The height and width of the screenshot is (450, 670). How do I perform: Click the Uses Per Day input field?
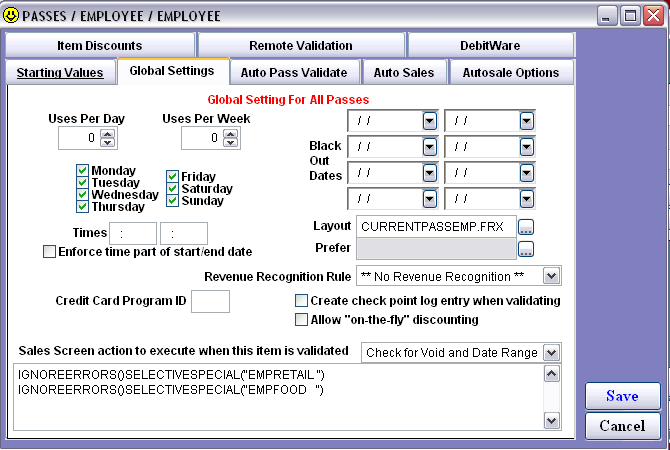point(79,138)
